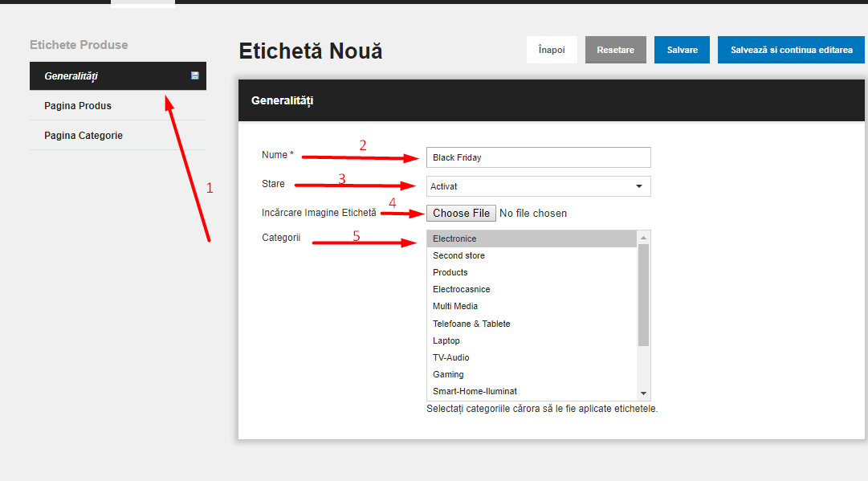Viewport: 868px width, 481px height.
Task: Select Products category
Action: point(532,272)
